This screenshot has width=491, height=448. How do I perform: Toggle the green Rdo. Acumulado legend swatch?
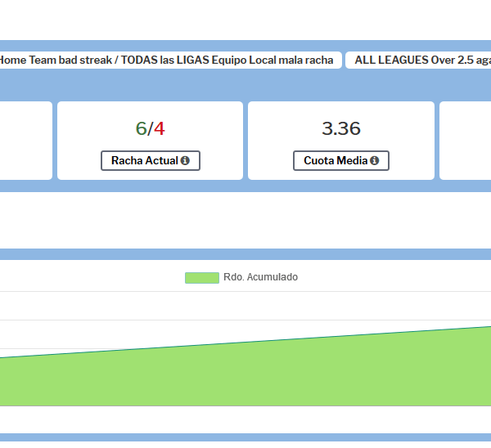point(201,277)
